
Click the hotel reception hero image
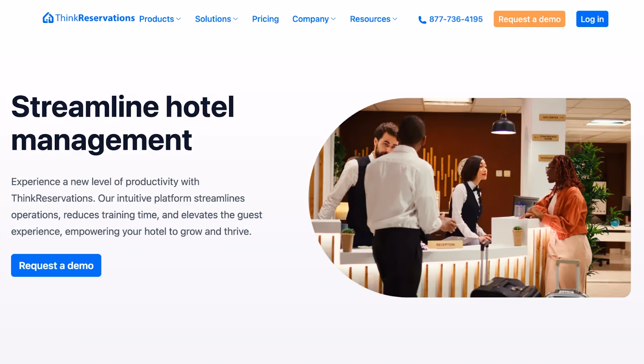(469, 198)
